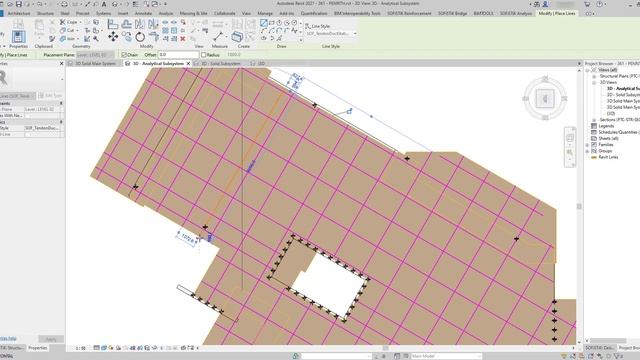This screenshot has width=640, height=360.
Task: Close the 3D - Analytical Subsystem view tab
Action: 188,64
